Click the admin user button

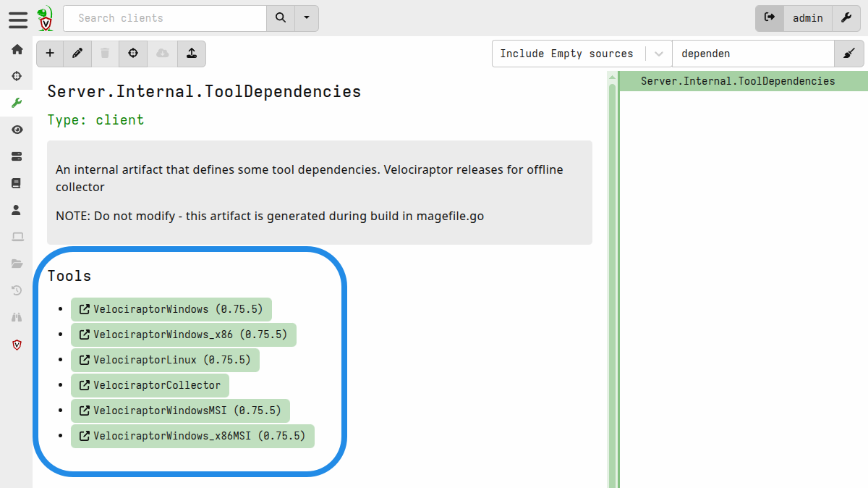pos(807,18)
